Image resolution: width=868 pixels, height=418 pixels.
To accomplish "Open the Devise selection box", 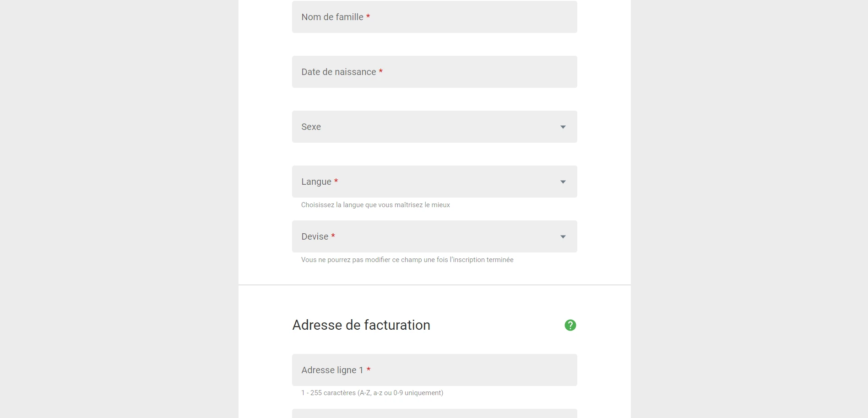I will [x=434, y=236].
